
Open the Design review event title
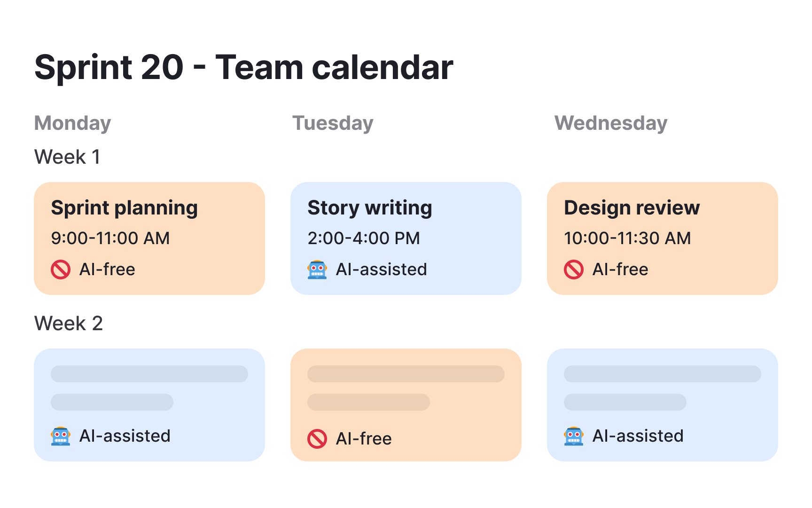click(632, 208)
